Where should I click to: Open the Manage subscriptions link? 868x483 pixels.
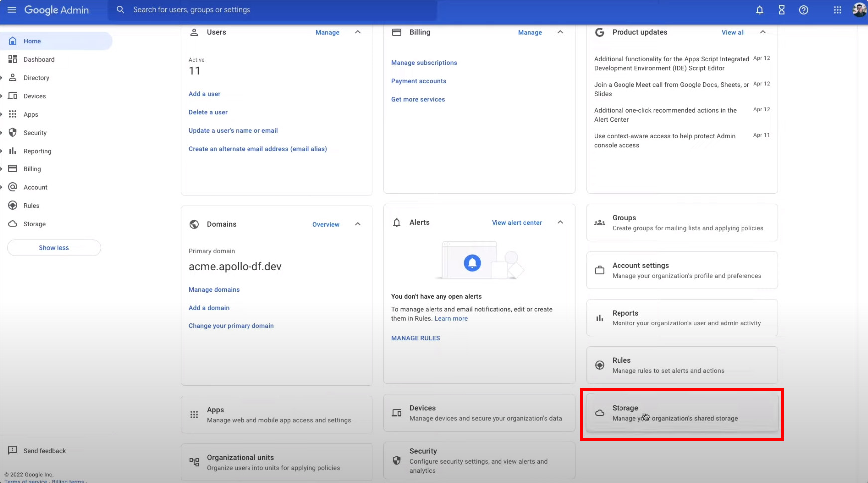point(424,63)
